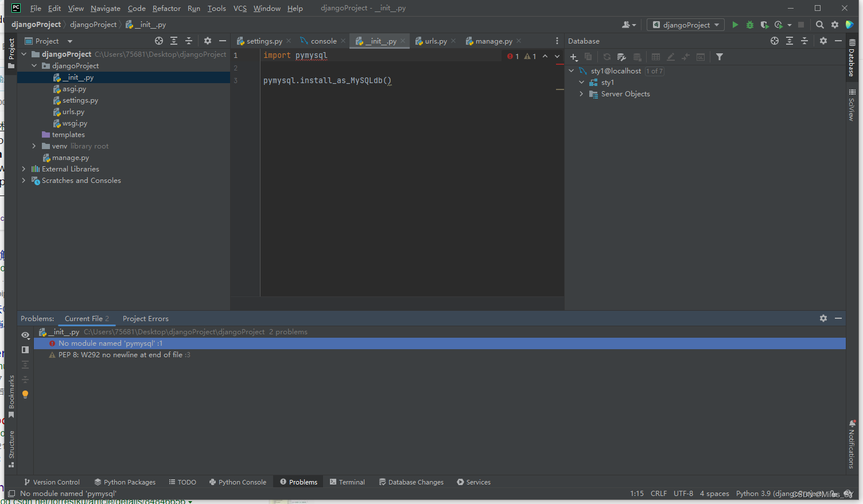The image size is (863, 504).
Task: Start debugging with the bug icon
Action: 749,25
